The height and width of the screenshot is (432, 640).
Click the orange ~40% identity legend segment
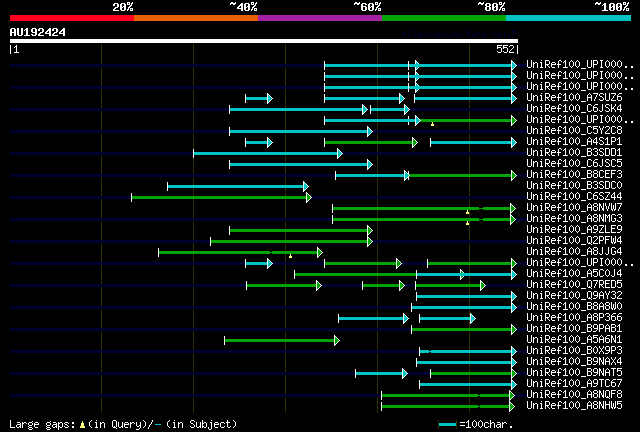[x=196, y=18]
